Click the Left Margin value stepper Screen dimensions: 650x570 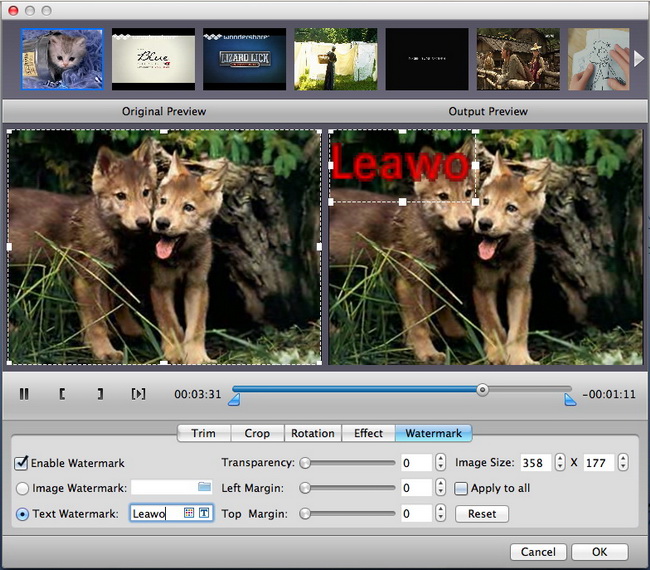[440, 488]
